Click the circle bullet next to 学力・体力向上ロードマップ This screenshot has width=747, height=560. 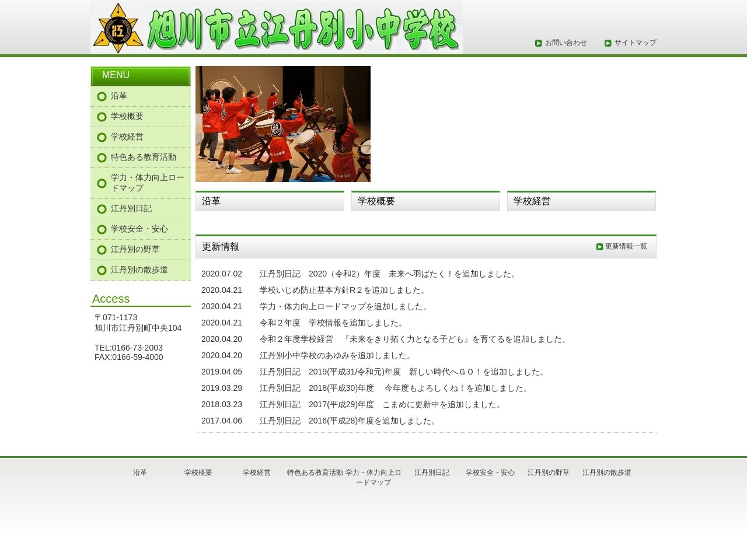point(102,183)
